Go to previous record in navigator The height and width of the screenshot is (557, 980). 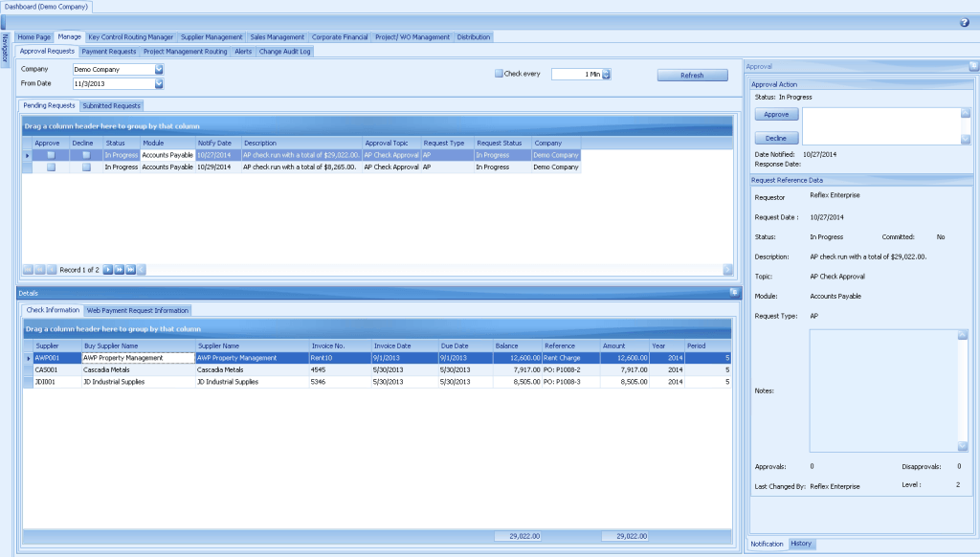(x=52, y=270)
